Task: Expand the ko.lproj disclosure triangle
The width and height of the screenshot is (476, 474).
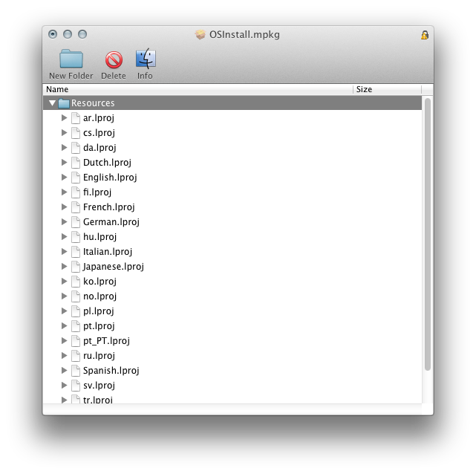Action: [x=64, y=282]
